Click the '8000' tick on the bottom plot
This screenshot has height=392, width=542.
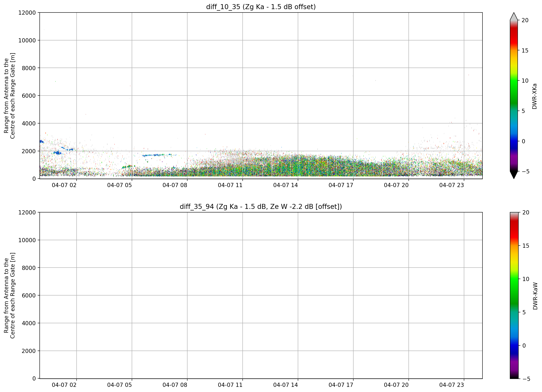click(x=29, y=268)
